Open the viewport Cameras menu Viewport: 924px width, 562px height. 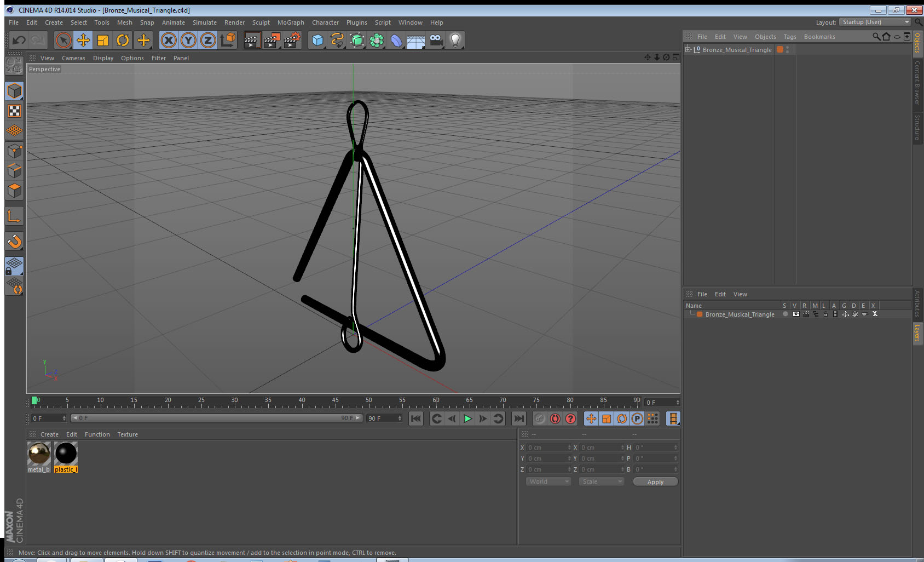click(x=73, y=58)
